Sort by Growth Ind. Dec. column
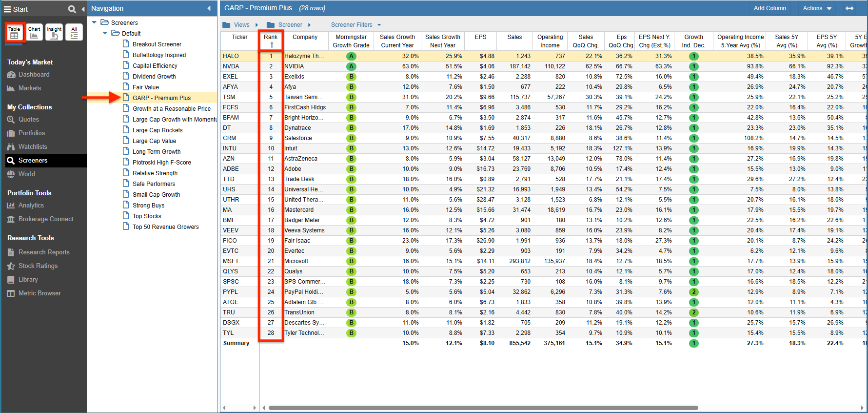 [x=693, y=41]
